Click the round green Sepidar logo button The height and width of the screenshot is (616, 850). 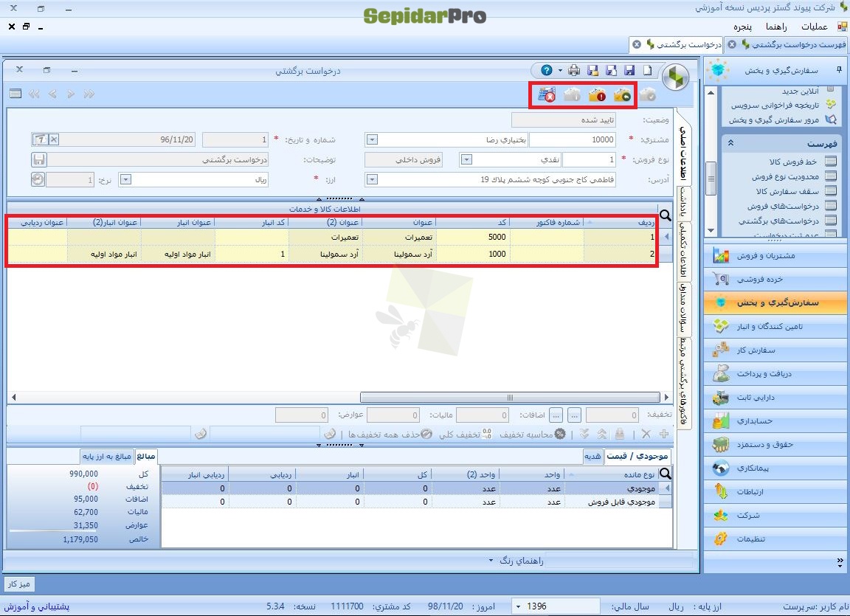click(676, 77)
